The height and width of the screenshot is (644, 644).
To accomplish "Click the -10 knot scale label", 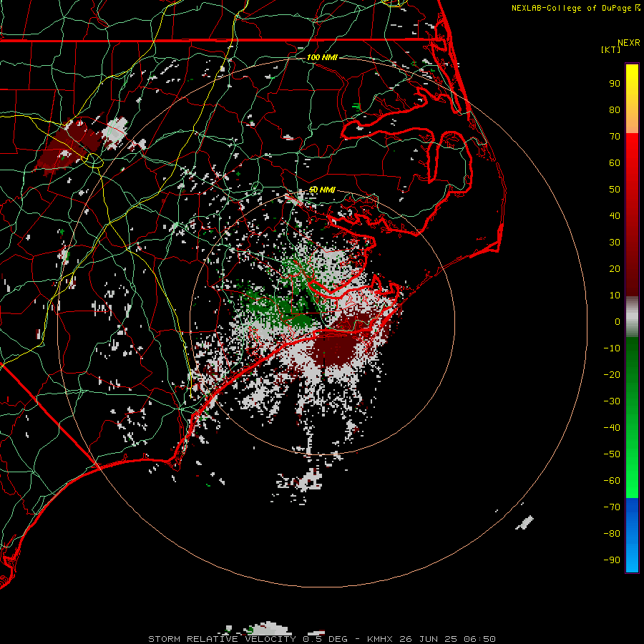I will [x=612, y=348].
